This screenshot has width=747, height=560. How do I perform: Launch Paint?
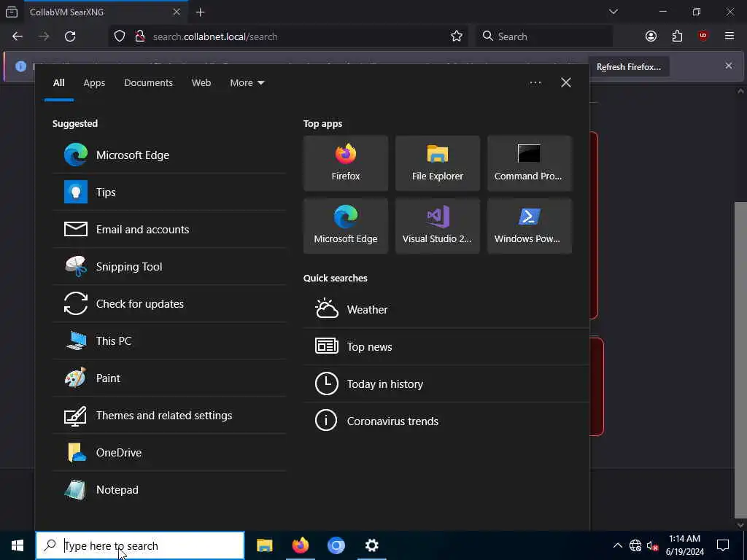169,378
